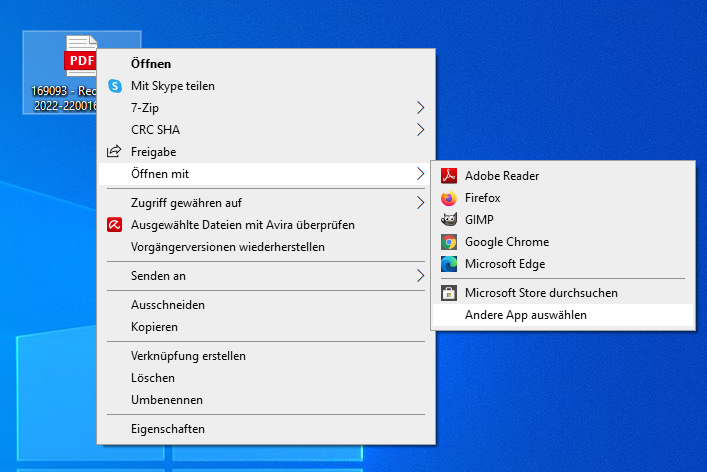Select Microsoft Store durchsuchen
This screenshot has height=472, width=707.
coord(563,293)
